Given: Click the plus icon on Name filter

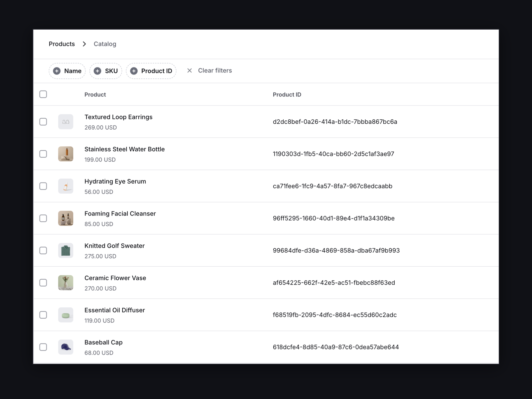Looking at the screenshot, I should pos(57,71).
